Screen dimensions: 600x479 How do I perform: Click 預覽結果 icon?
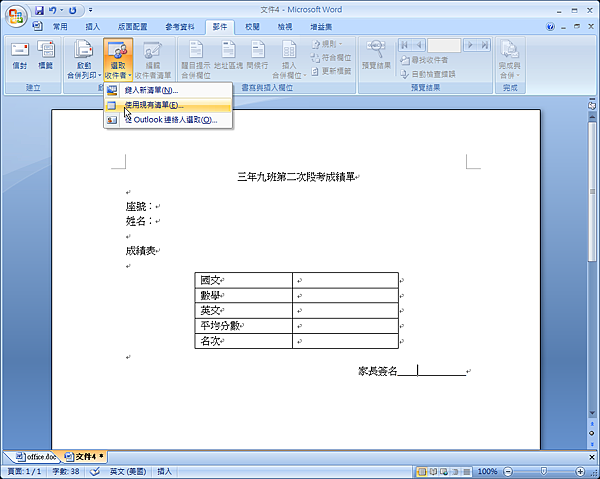coord(376,55)
